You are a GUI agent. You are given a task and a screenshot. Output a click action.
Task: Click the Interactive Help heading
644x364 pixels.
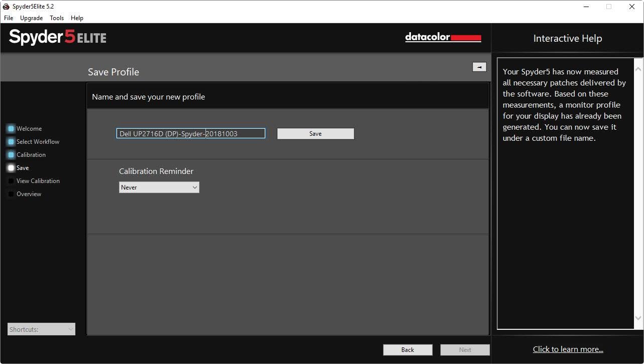click(568, 39)
